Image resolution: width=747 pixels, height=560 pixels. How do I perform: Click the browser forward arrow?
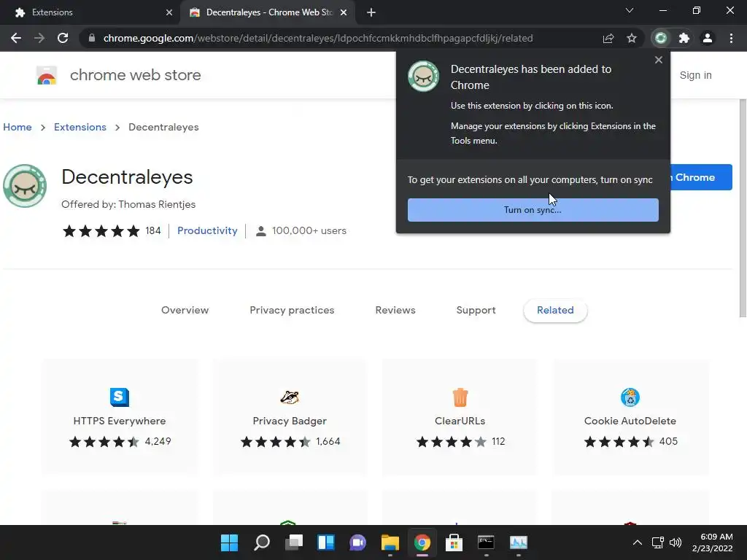(x=39, y=38)
